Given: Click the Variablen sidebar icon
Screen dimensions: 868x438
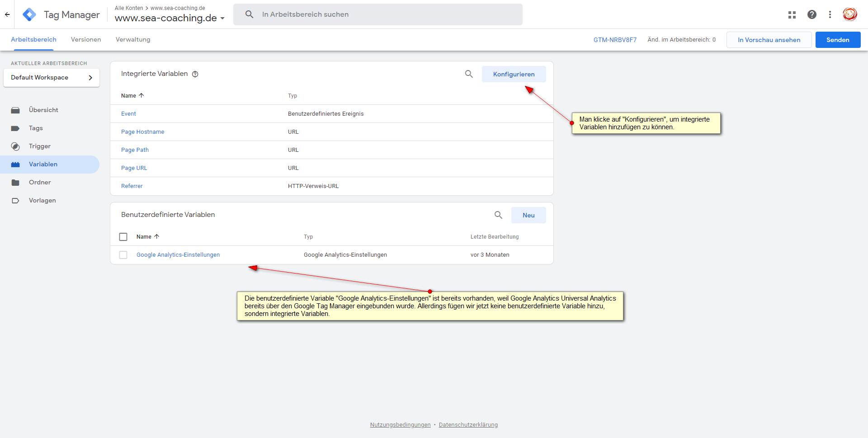Looking at the screenshot, I should 15,165.
